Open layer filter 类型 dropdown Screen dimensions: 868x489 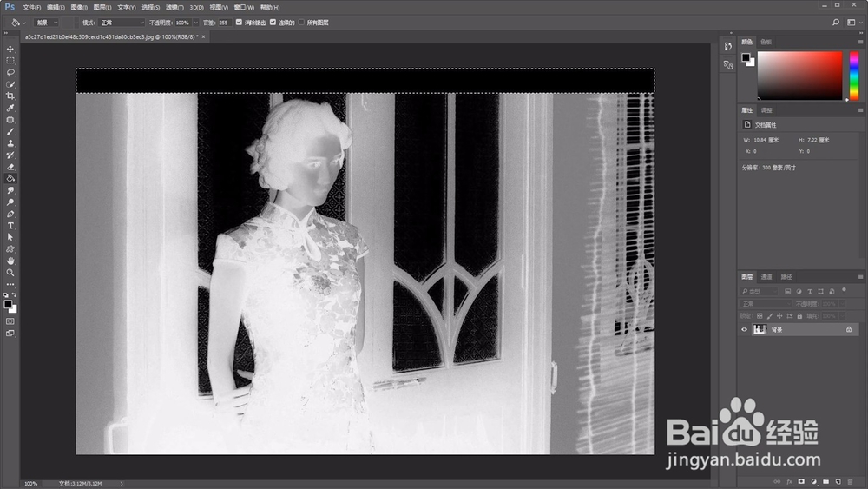(x=759, y=291)
